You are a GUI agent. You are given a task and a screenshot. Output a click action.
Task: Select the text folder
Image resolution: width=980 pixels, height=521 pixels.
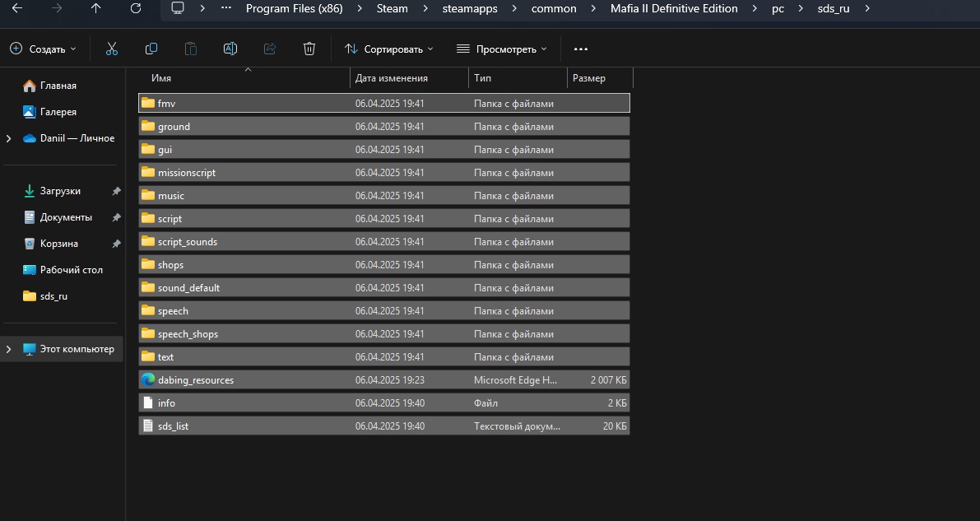click(x=383, y=357)
